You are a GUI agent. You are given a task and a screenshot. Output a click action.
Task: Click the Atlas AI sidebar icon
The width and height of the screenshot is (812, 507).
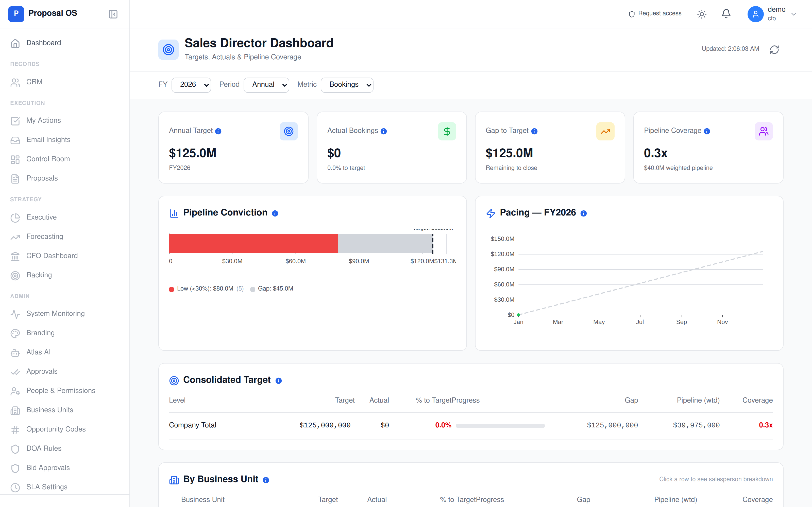coord(15,352)
